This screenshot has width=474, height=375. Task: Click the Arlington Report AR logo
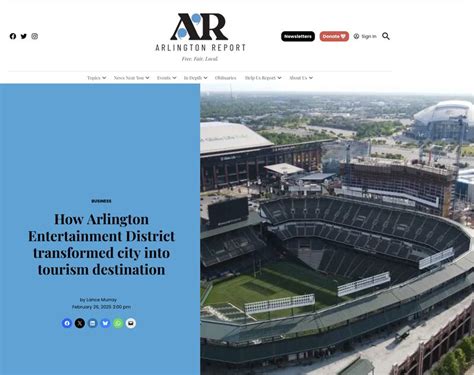pyautogui.click(x=199, y=27)
